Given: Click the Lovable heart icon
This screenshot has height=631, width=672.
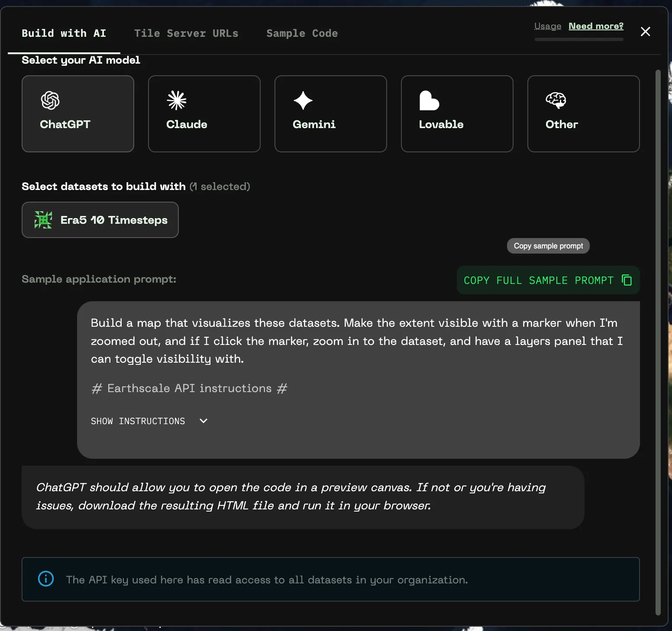Looking at the screenshot, I should tap(429, 100).
